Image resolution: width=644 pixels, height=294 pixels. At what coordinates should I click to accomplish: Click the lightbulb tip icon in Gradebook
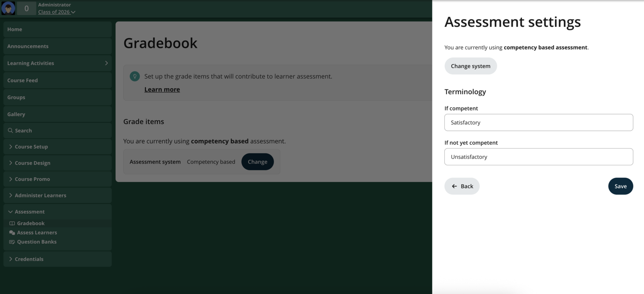tap(135, 76)
